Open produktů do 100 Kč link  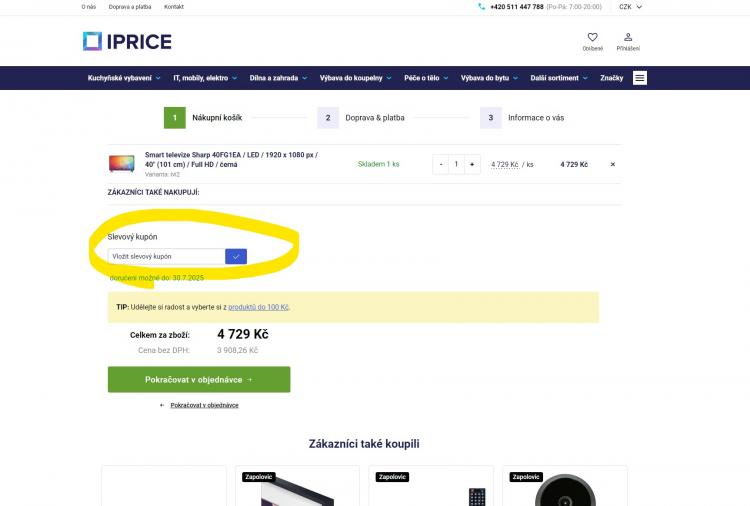pos(258,307)
